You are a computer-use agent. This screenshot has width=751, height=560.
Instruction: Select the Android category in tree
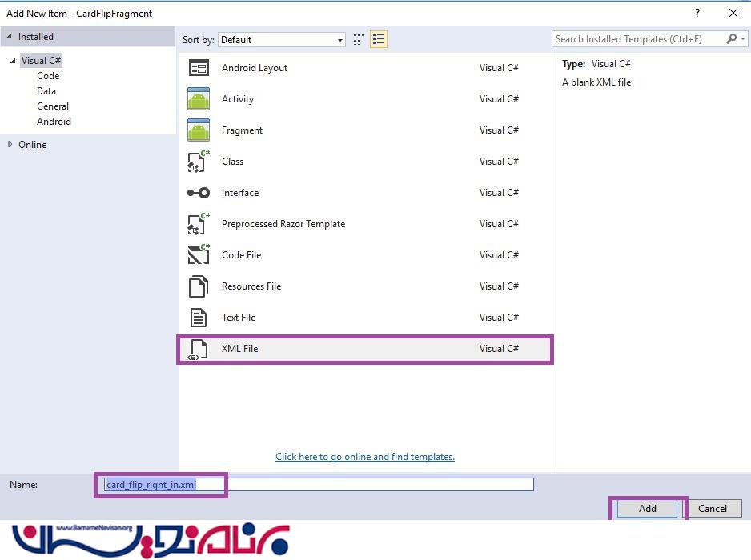[x=54, y=122]
